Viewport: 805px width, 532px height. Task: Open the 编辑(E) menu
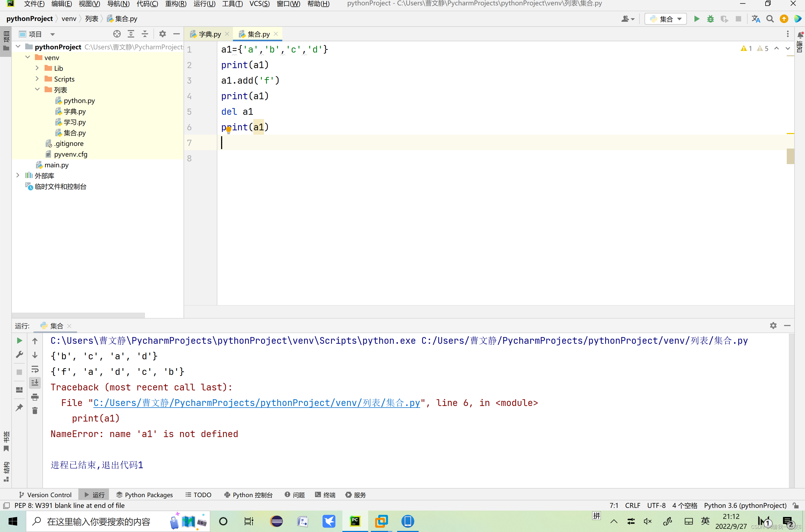pos(61,4)
